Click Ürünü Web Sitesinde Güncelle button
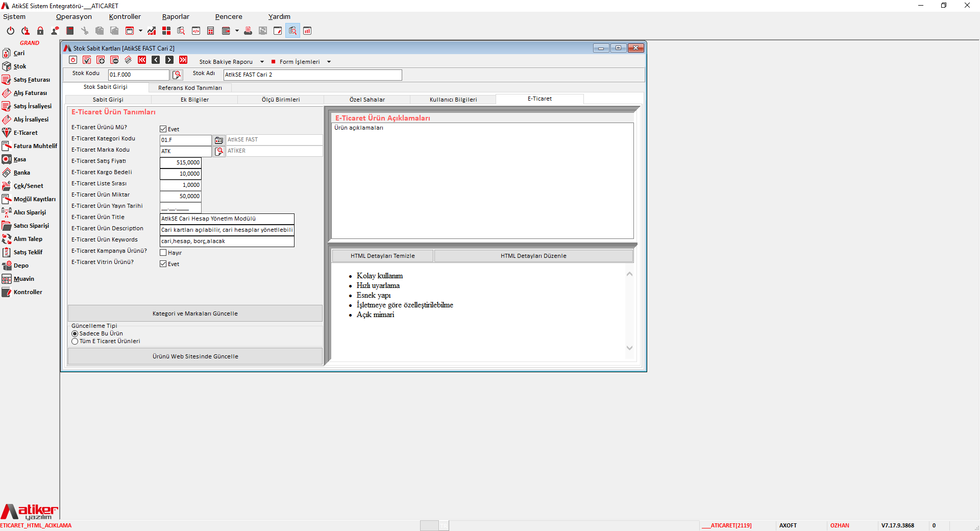 (x=195, y=356)
